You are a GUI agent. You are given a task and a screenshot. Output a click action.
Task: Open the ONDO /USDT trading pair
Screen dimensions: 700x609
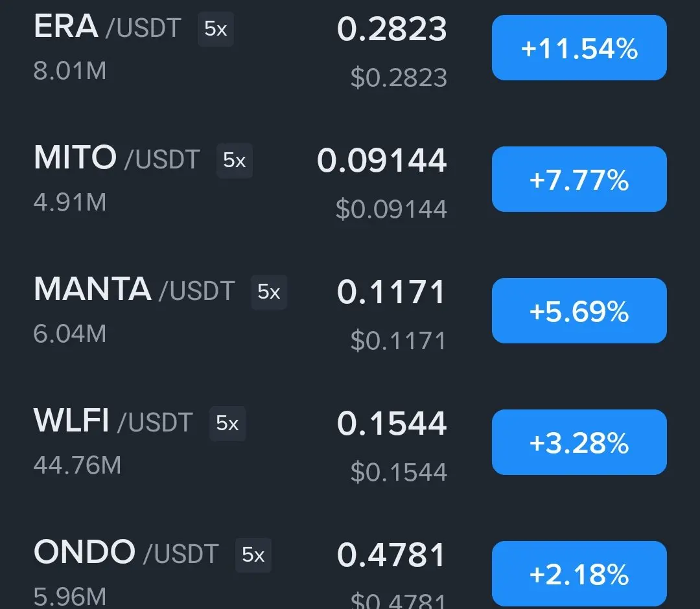pos(126,553)
